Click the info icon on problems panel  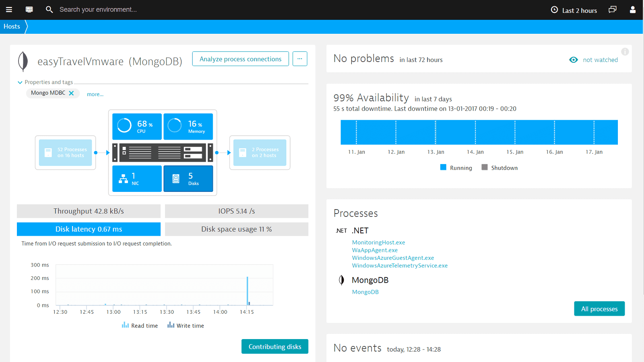click(625, 51)
